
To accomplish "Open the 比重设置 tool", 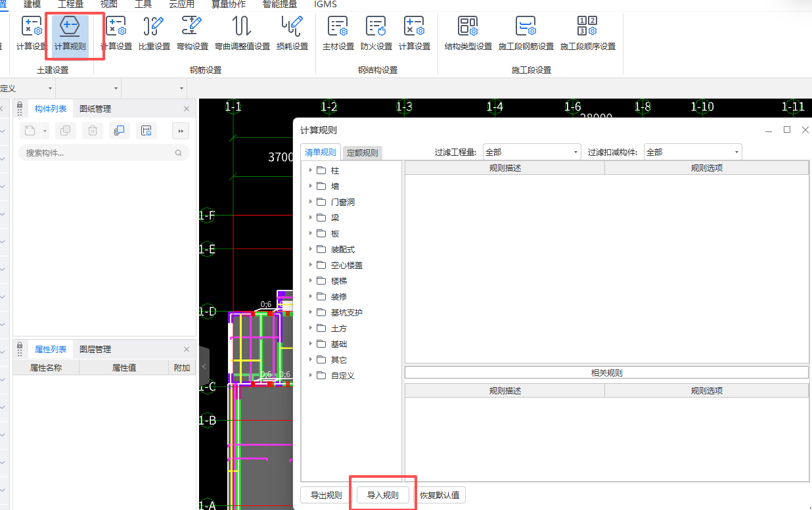I will pos(153,33).
